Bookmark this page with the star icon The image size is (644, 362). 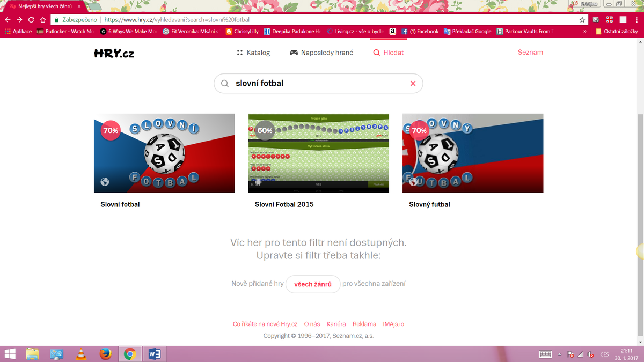[582, 19]
